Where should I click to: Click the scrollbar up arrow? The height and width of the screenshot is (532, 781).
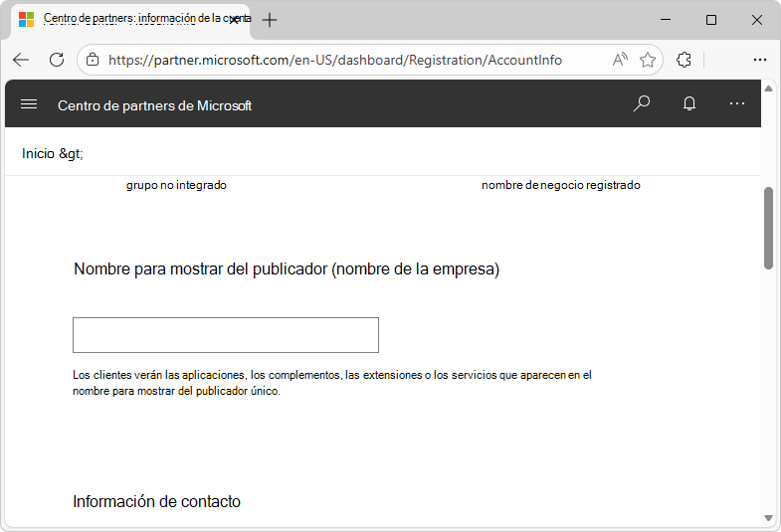click(x=768, y=89)
